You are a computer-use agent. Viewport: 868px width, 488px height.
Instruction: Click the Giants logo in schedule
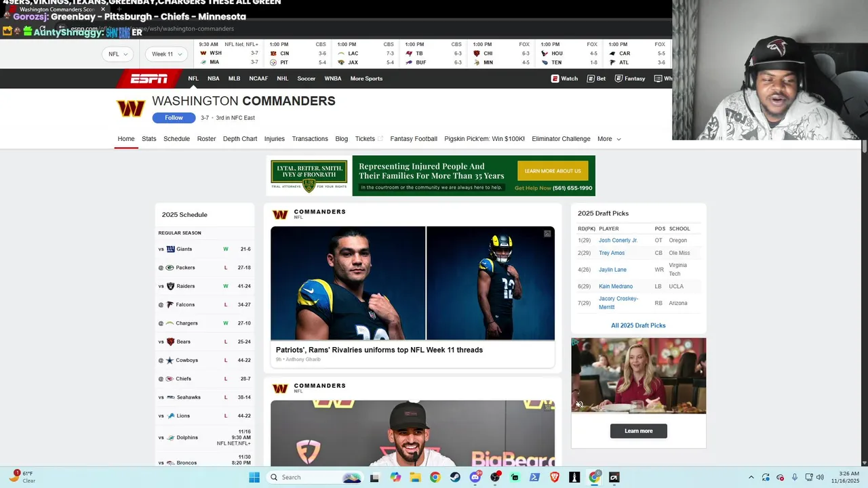170,249
